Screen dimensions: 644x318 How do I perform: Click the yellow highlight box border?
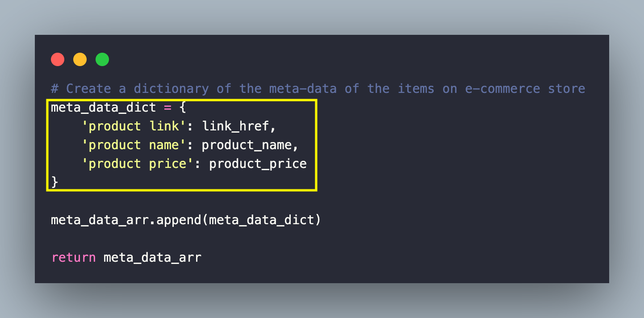click(316, 145)
